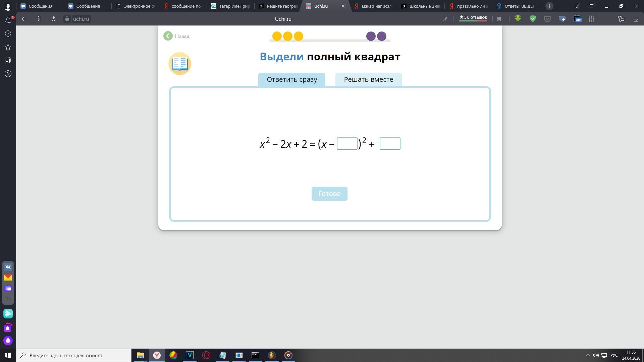Image resolution: width=644 pixels, height=362 pixels.
Task: Open the browser hamburger menu
Action: click(x=592, y=6)
